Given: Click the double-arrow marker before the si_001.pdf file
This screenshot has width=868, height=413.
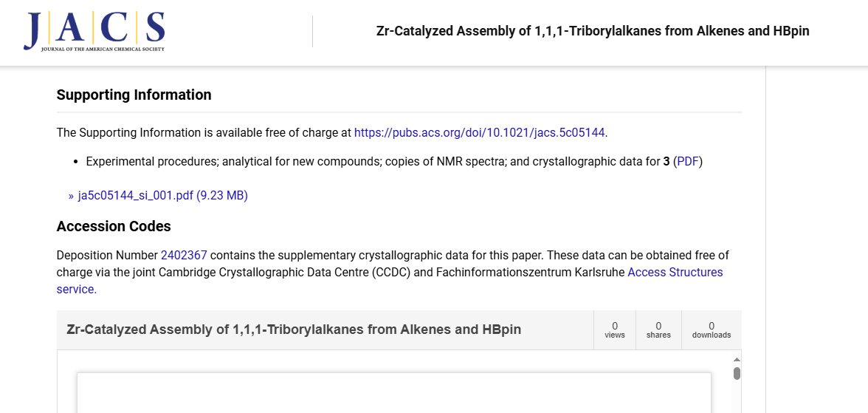Looking at the screenshot, I should click(x=71, y=196).
